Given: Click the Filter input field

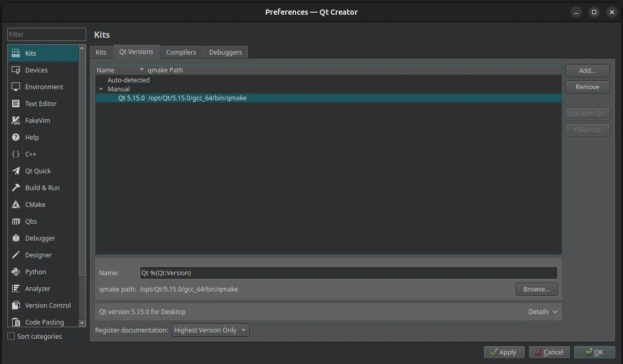Looking at the screenshot, I should [x=46, y=34].
